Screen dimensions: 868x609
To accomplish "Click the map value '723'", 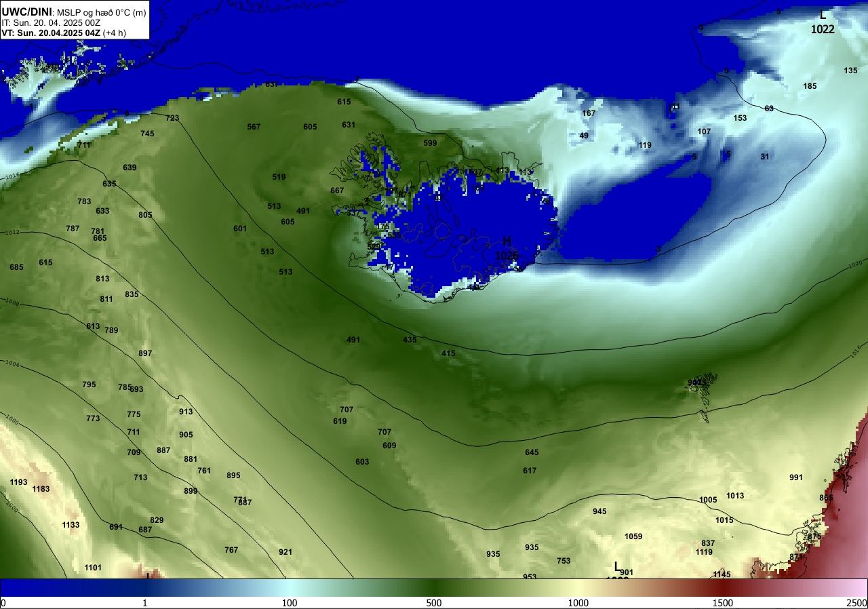I will pos(172,118).
